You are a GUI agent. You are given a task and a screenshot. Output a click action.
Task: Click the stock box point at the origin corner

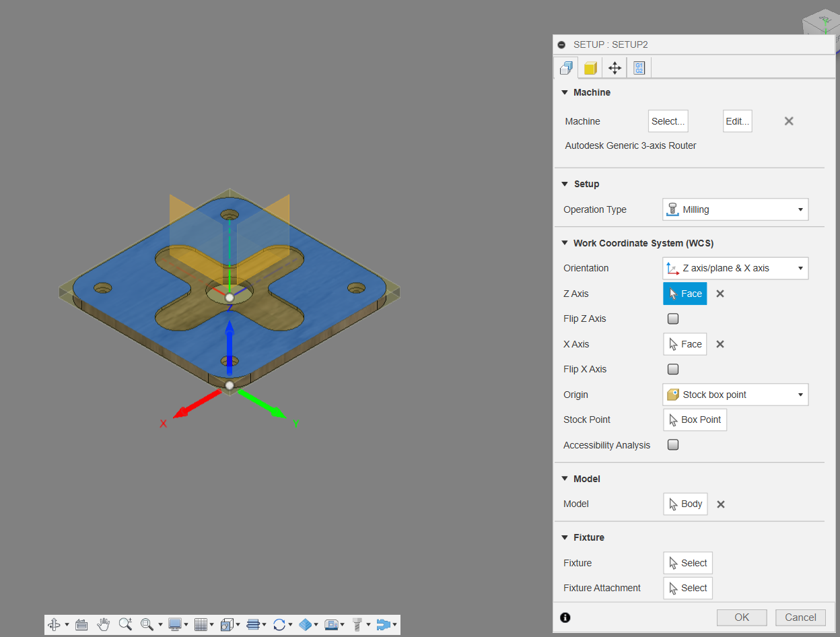tap(230, 385)
